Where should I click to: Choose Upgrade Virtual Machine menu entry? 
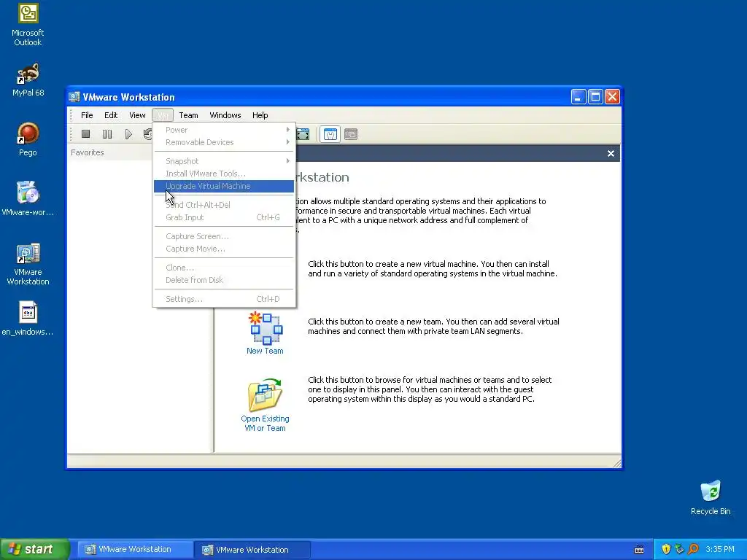tap(224, 186)
